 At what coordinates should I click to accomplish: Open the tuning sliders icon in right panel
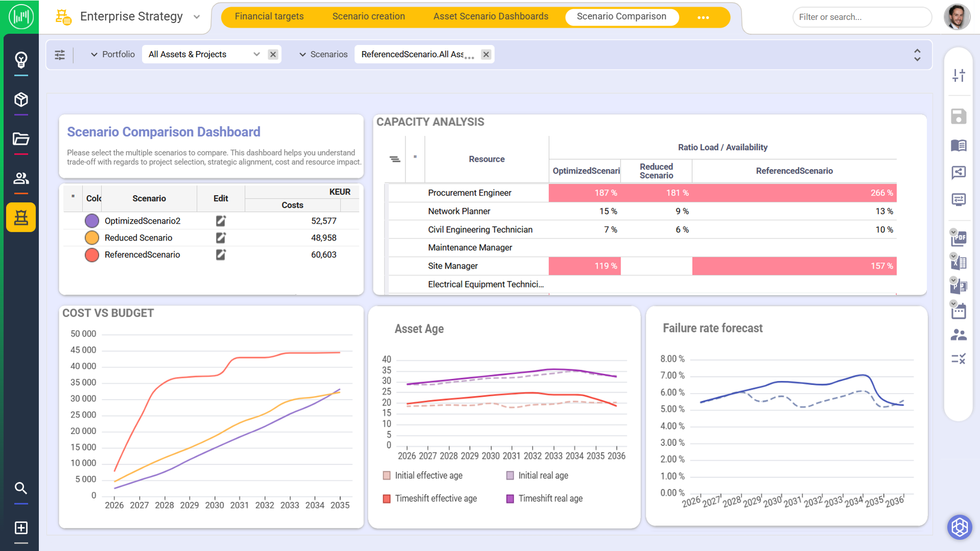pyautogui.click(x=959, y=76)
